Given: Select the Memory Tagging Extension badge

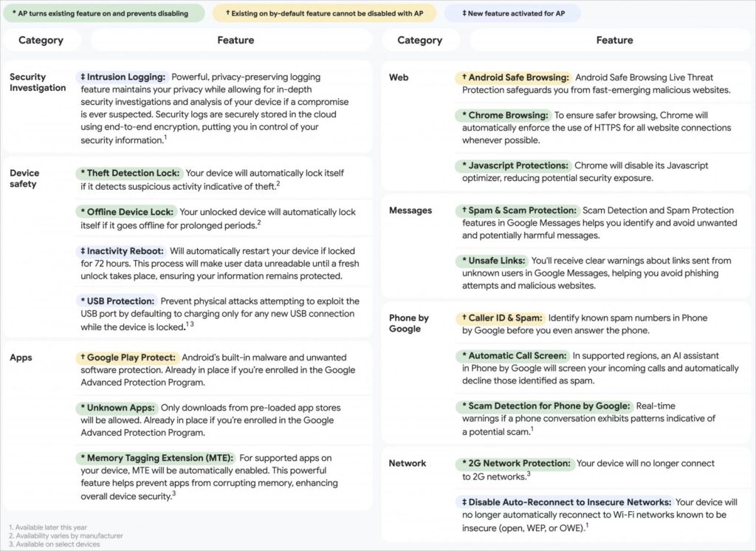Looking at the screenshot, I should (x=158, y=457).
